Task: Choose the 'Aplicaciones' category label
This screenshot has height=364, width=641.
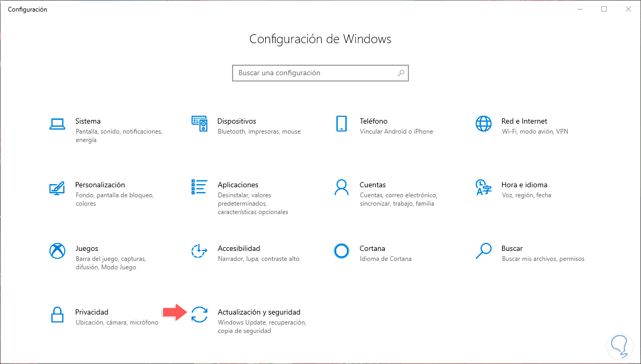Action: (238, 185)
